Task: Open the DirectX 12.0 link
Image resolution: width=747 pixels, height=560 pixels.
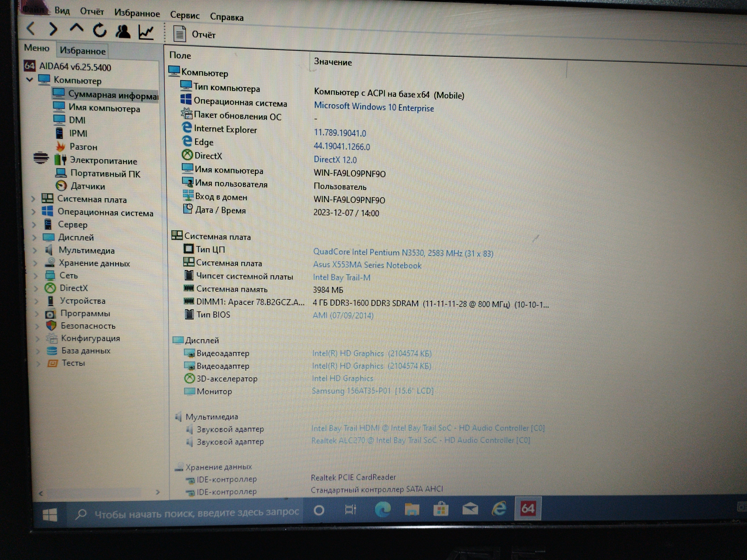Action: coord(335,159)
